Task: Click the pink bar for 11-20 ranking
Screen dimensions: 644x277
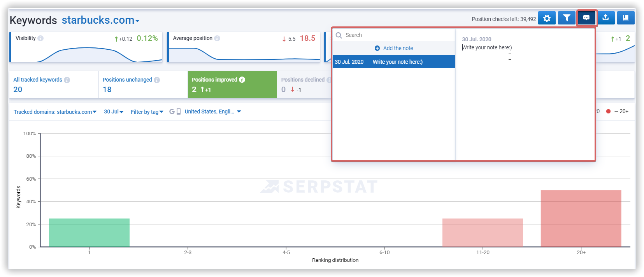Action: point(483,233)
